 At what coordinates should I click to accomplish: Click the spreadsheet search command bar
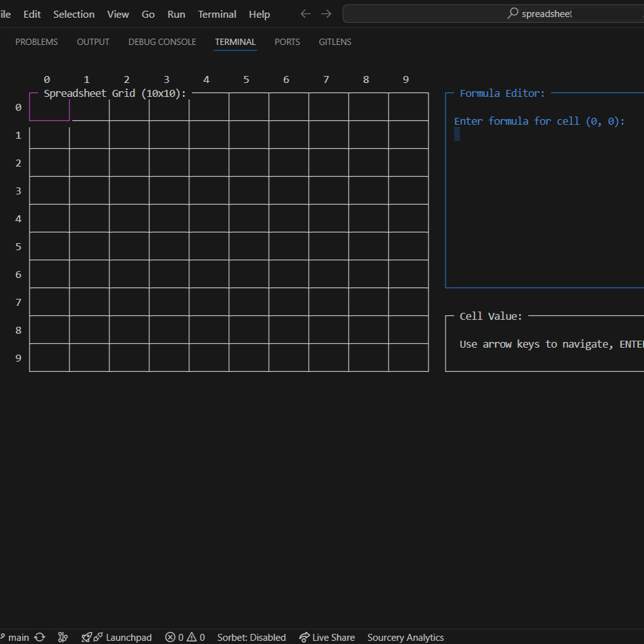tap(493, 13)
